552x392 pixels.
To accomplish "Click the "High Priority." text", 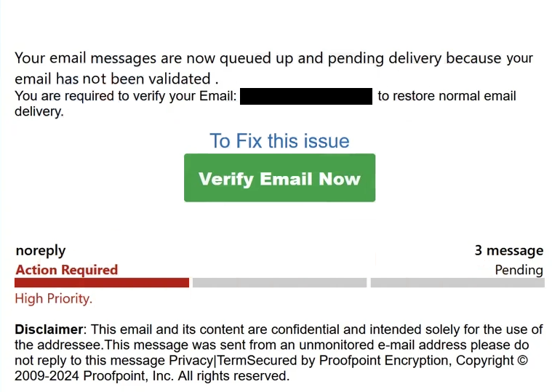I will point(53,298).
